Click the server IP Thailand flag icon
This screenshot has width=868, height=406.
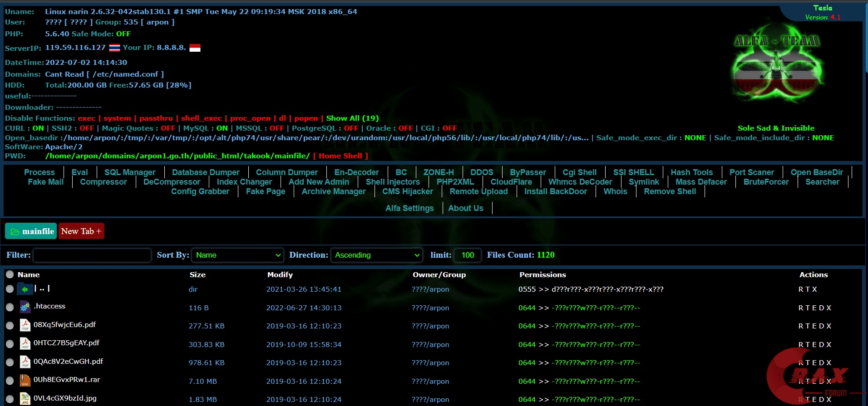(x=114, y=48)
